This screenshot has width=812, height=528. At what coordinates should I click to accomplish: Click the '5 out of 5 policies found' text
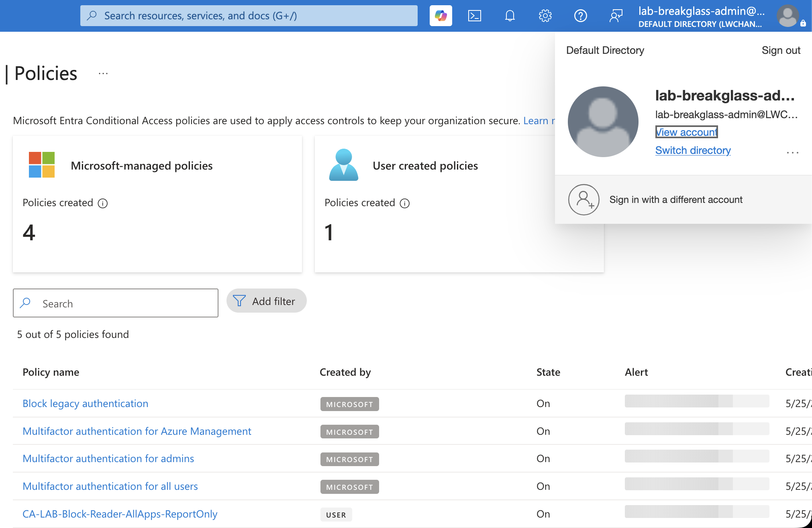(x=73, y=334)
